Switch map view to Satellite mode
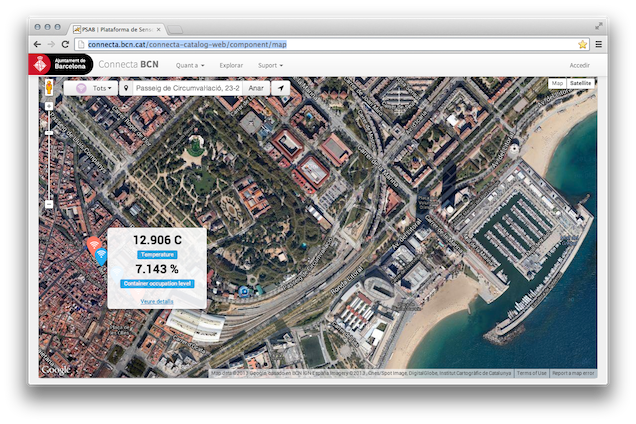636x424 pixels. 580,83
